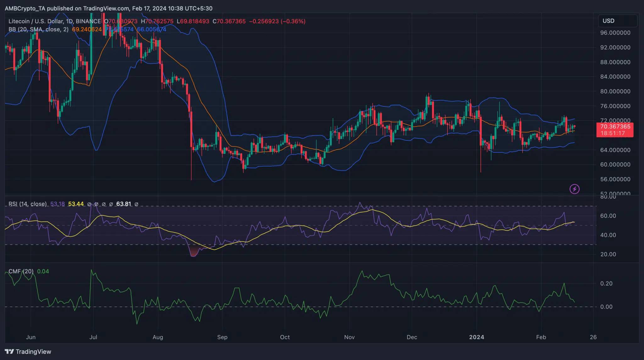Click the green CMF value 0.04
Screen dimensions: 644x360
[x=43, y=271]
